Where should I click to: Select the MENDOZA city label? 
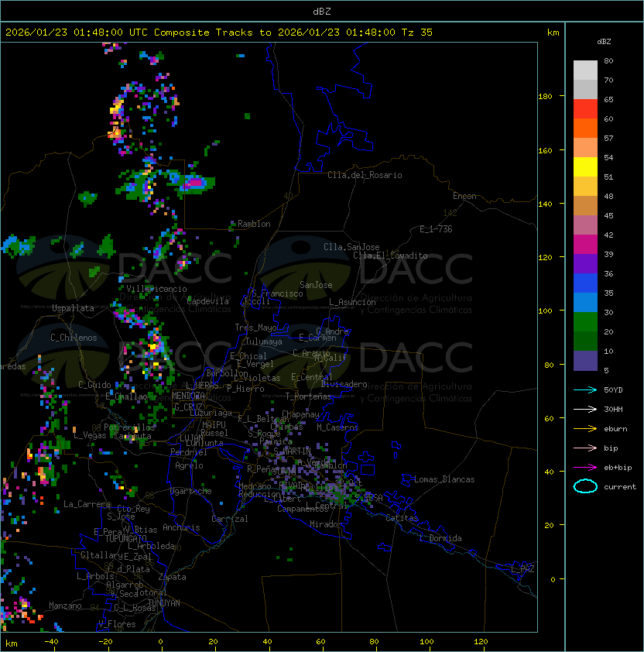[x=188, y=396]
